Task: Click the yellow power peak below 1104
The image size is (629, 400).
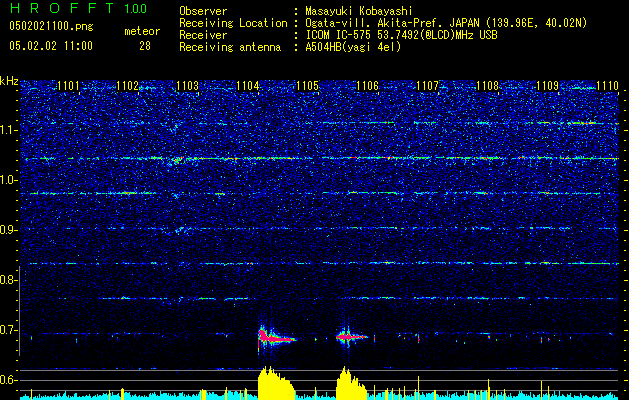Action: click(x=276, y=383)
